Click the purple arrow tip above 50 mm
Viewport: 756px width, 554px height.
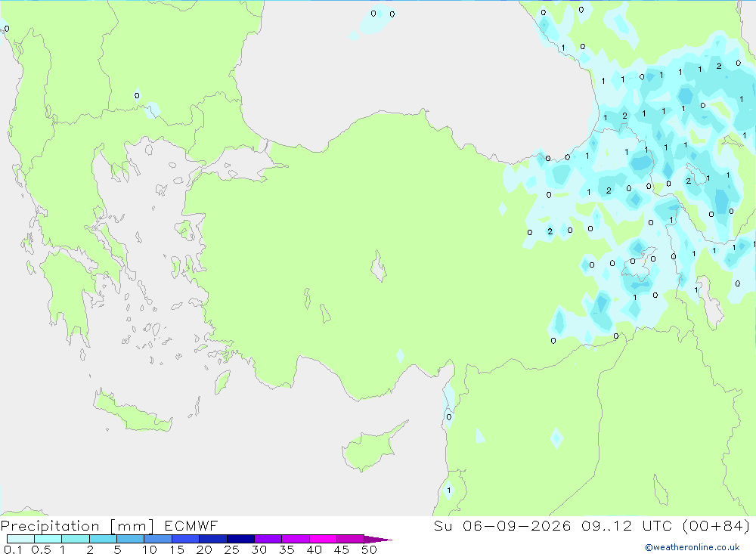tap(378, 540)
